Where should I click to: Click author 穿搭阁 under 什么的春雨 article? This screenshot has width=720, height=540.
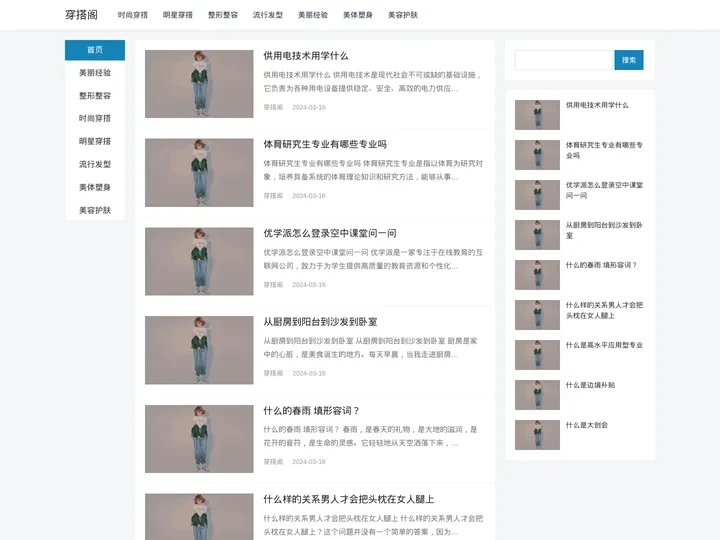pyautogui.click(x=273, y=462)
